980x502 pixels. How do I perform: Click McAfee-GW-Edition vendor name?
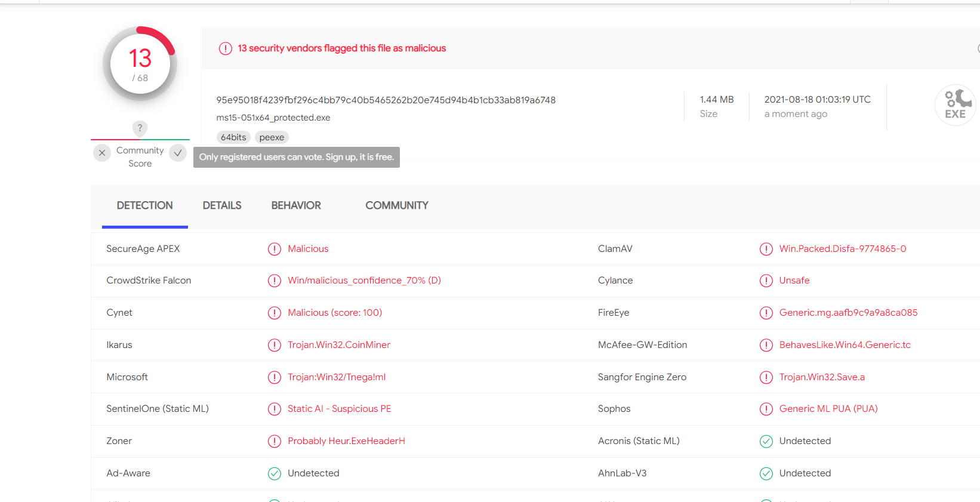click(x=643, y=345)
